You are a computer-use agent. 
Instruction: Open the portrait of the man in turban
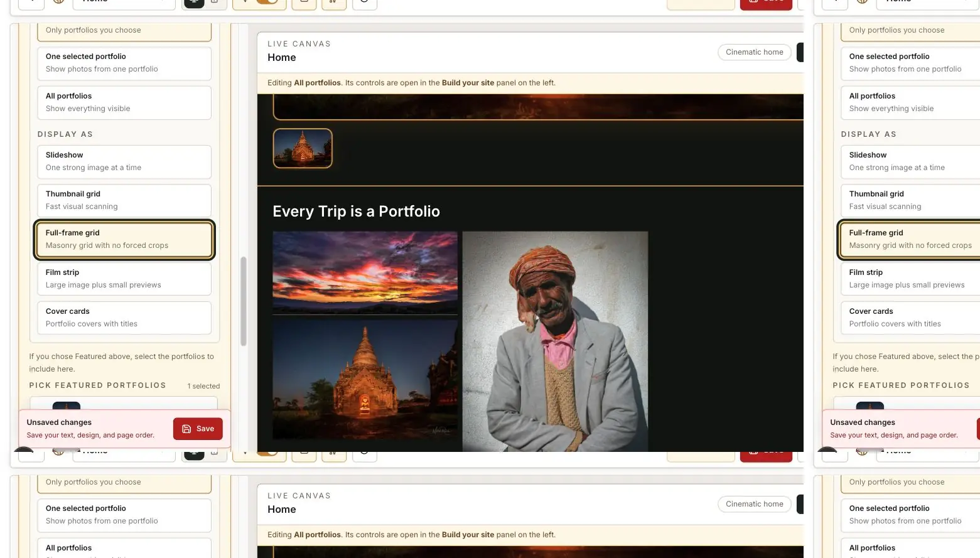(x=555, y=341)
